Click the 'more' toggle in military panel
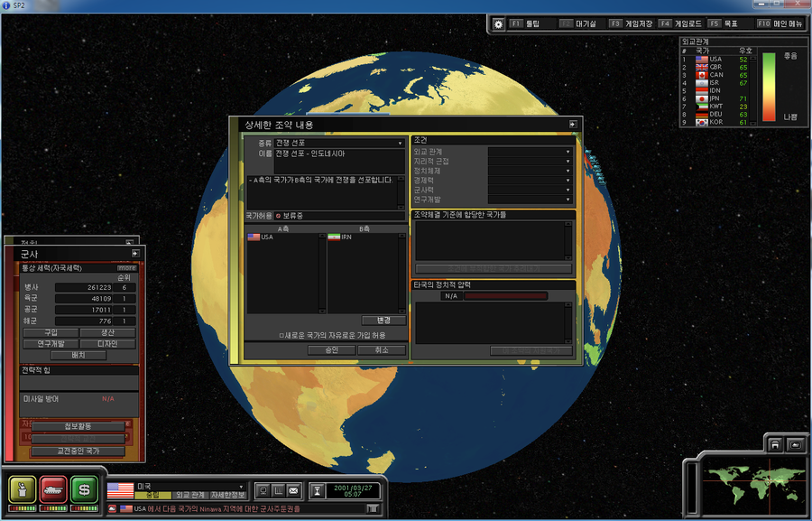812x521 pixels. pos(127,267)
